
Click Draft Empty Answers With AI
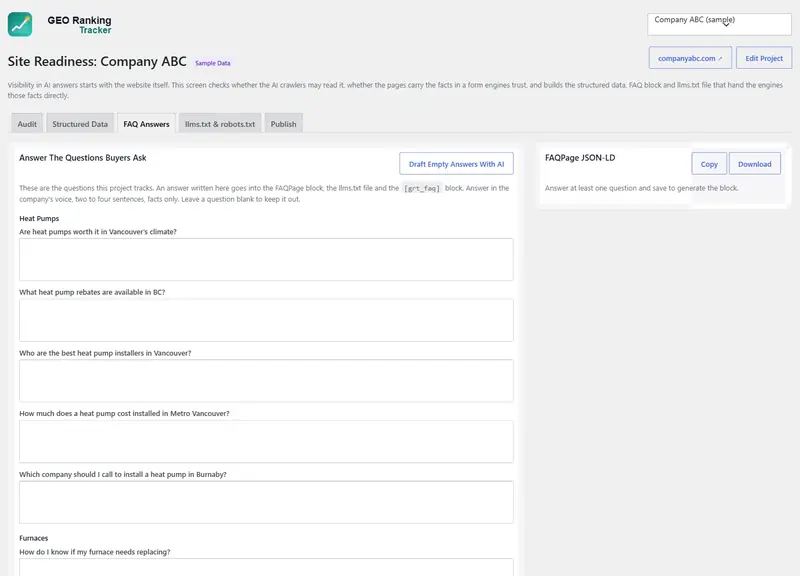(456, 164)
